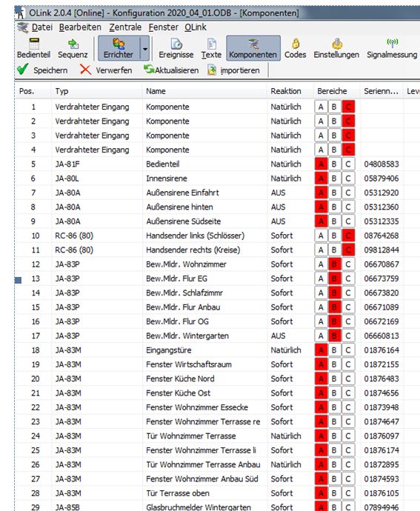Open the Texte toolbar icon
This screenshot has width=420, height=511.
211,48
